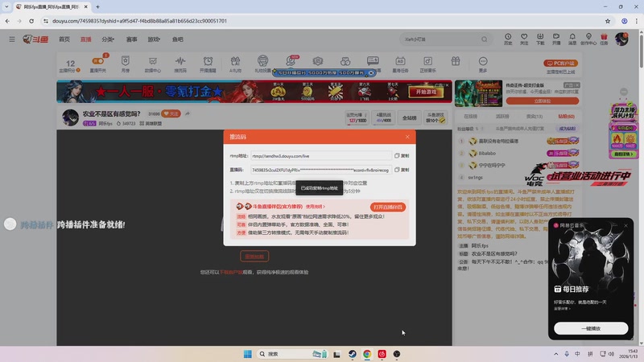The image size is (644, 362).
Task: Expand the 分类 category dropdown
Action: point(108,39)
